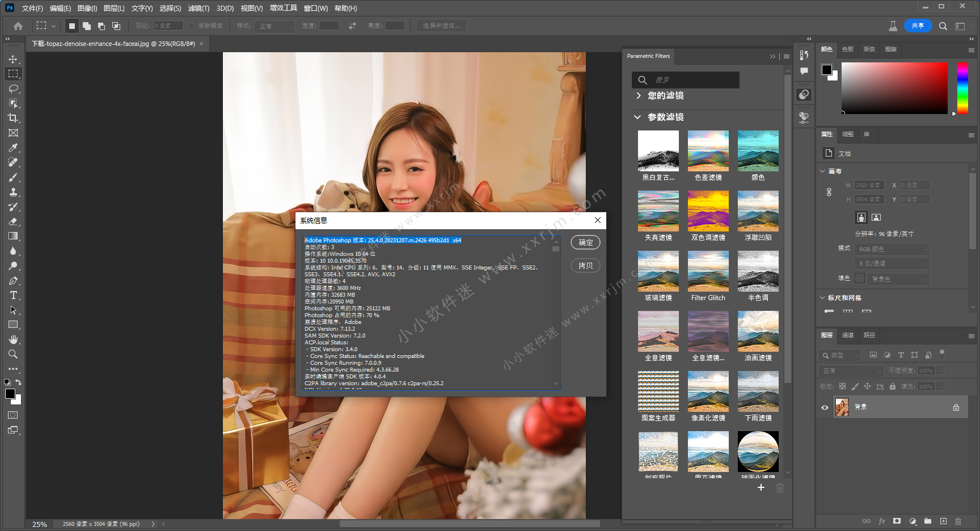Click 确定 in the 系统信息 dialog
Image resolution: width=980 pixels, height=531 pixels.
click(585, 242)
